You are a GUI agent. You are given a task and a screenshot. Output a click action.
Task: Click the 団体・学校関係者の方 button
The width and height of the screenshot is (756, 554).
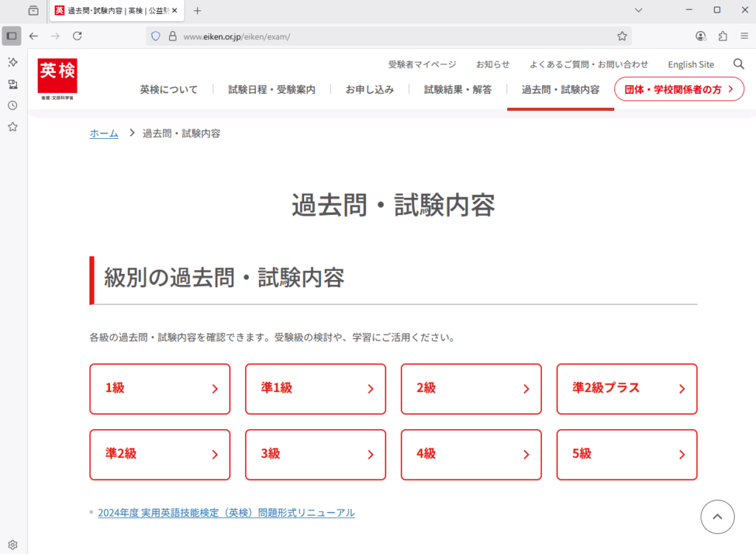pos(679,89)
